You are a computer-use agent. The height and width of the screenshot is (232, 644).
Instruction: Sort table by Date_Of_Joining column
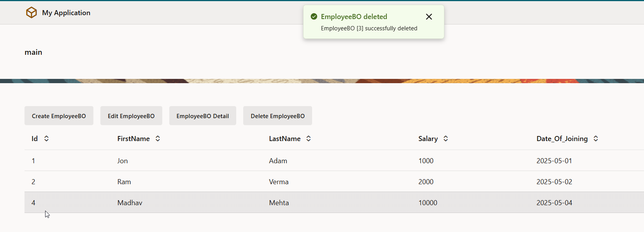(x=595, y=139)
